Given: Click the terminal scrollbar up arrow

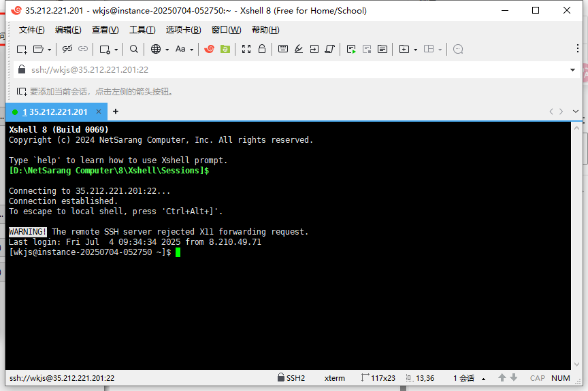Looking at the screenshot, I should point(576,128).
